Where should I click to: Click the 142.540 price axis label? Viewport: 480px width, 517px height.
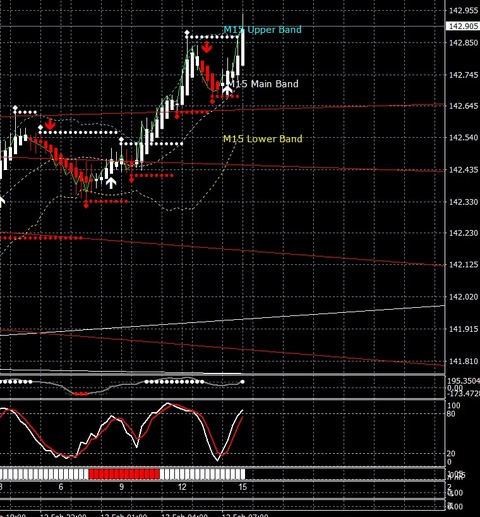[463, 138]
